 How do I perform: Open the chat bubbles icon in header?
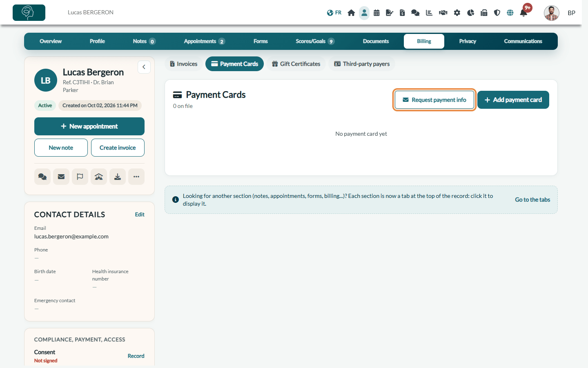point(415,13)
